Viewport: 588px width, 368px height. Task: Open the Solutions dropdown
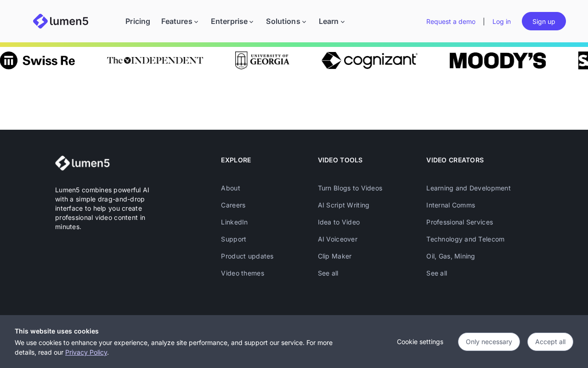pos(286,21)
